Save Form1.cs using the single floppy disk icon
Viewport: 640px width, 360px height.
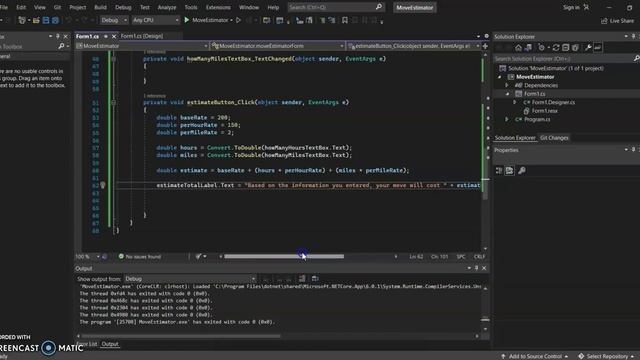46,20
